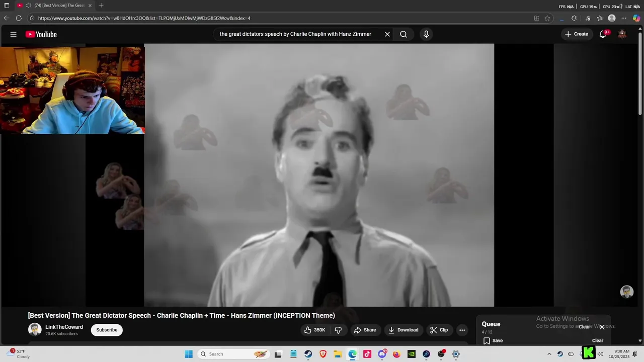The width and height of the screenshot is (644, 362).
Task: Click the video player to pause
Action: (x=319, y=175)
